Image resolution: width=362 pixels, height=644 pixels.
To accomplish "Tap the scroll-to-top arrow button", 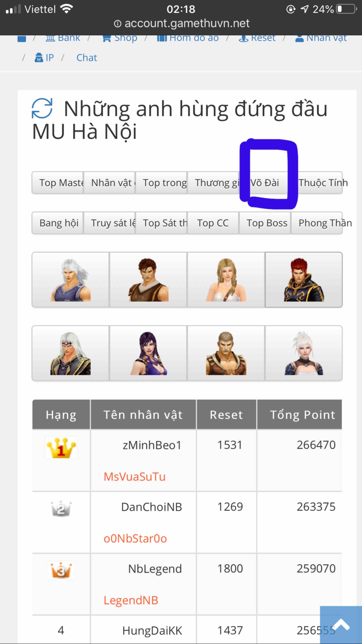I will pyautogui.click(x=341, y=625).
